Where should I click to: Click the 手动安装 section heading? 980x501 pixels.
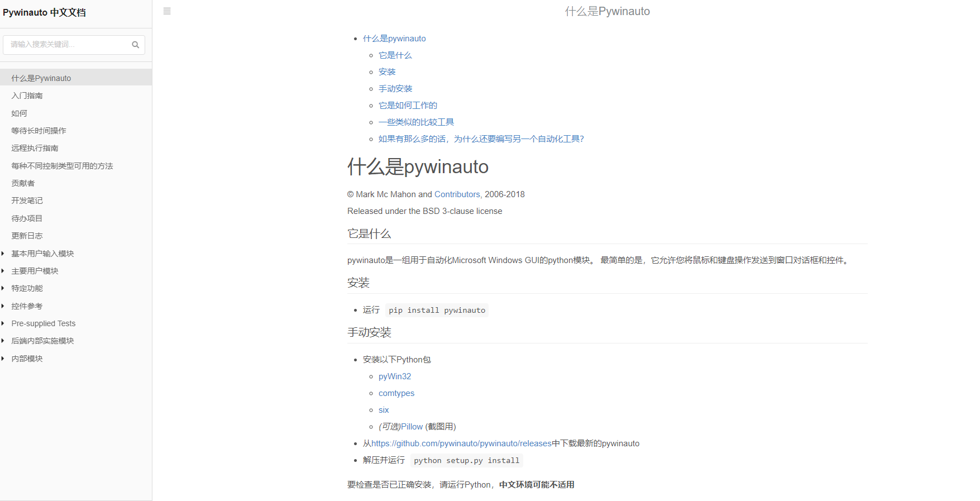pos(369,332)
